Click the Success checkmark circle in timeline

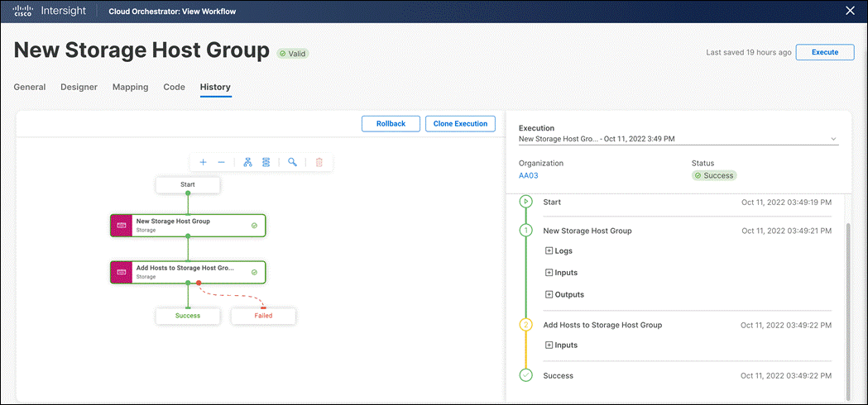coord(526,375)
